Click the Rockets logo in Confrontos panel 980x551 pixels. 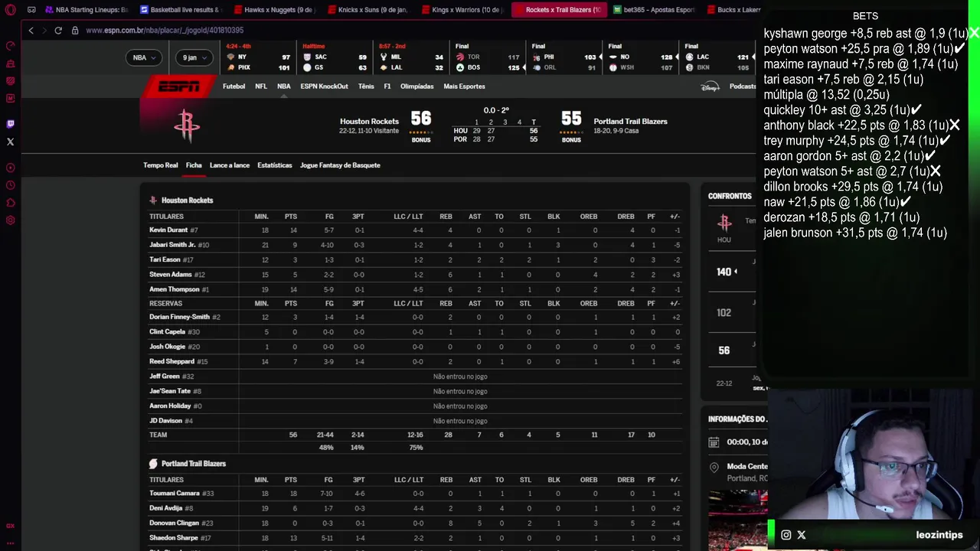(x=724, y=223)
